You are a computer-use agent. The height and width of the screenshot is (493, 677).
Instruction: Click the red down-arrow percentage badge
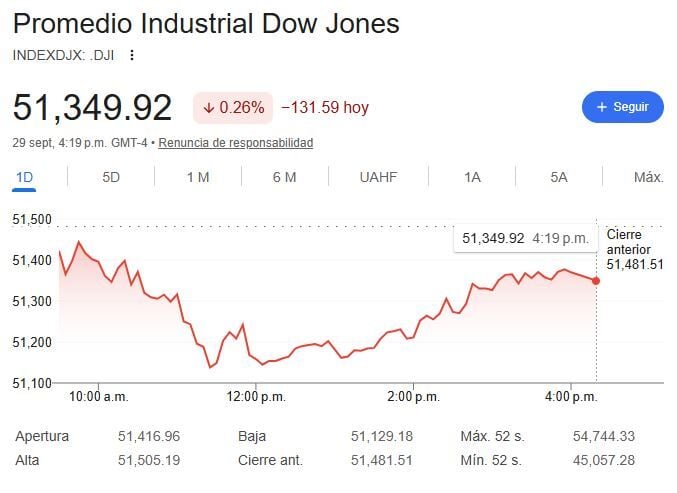pos(233,107)
